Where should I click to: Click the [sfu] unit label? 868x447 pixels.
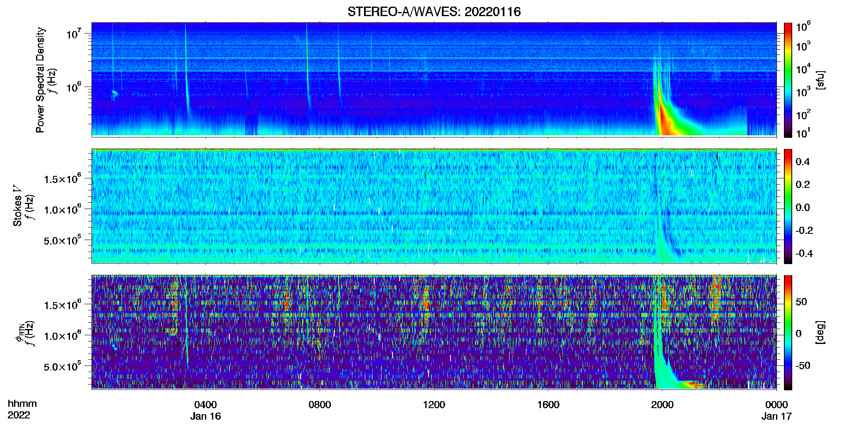coord(820,80)
